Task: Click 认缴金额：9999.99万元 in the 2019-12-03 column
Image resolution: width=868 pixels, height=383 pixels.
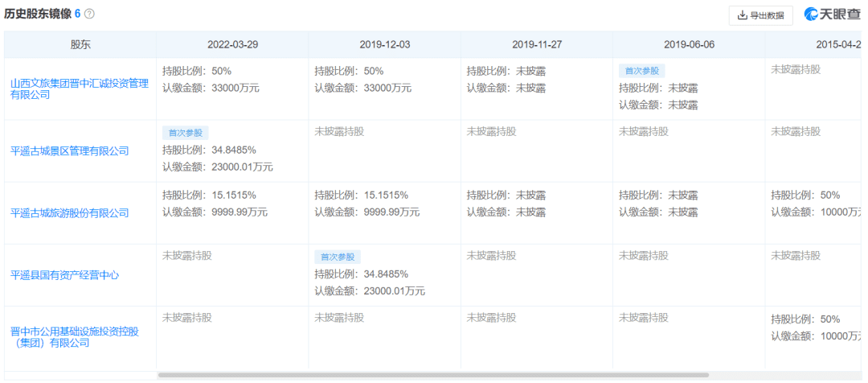Action: (x=367, y=212)
